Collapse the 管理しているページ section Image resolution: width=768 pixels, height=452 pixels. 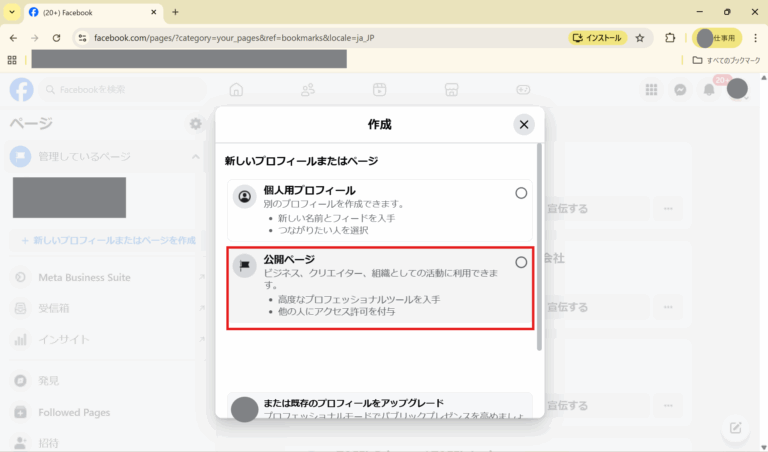point(195,157)
